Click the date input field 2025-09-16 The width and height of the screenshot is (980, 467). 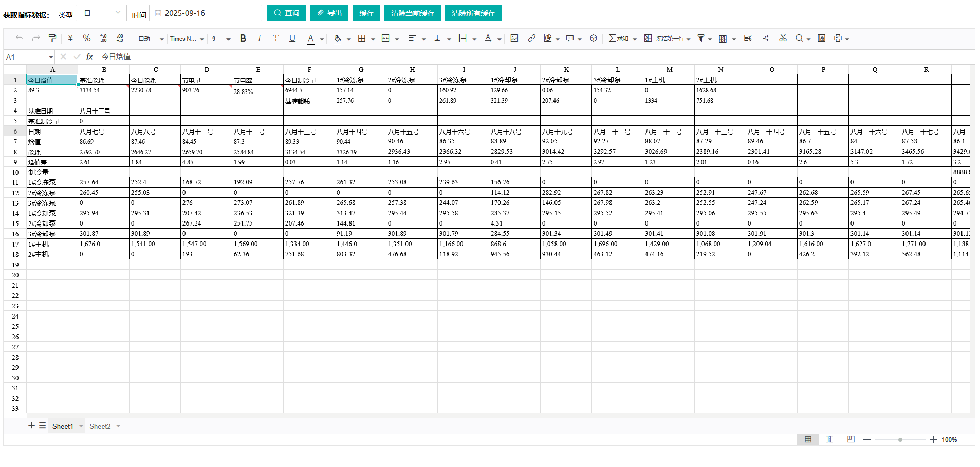206,13
